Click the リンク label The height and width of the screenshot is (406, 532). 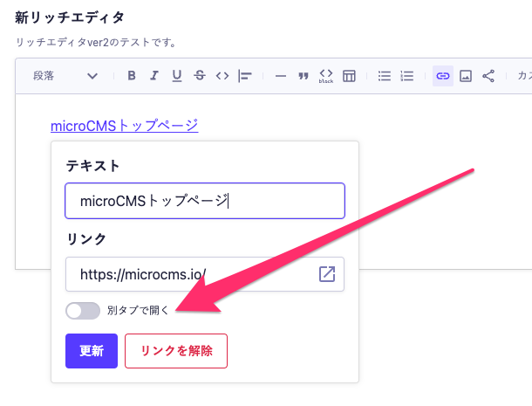(x=86, y=239)
